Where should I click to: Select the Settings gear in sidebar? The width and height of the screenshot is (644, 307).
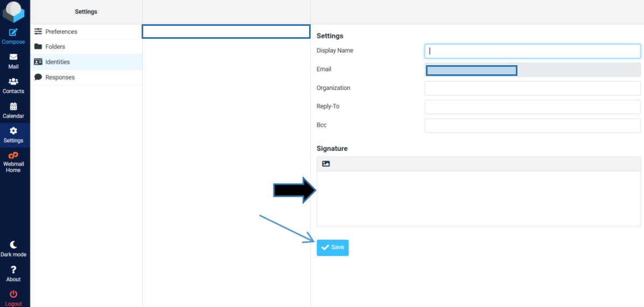pyautogui.click(x=13, y=135)
